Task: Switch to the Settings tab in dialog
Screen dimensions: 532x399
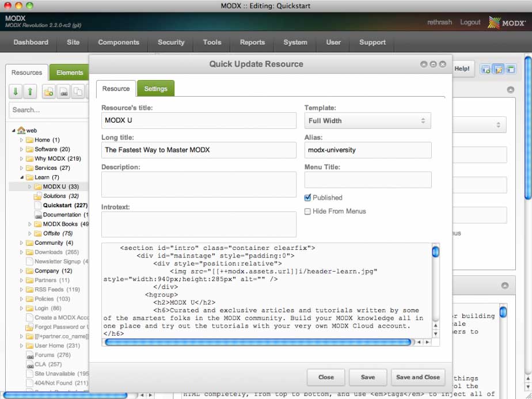Action: click(155, 89)
